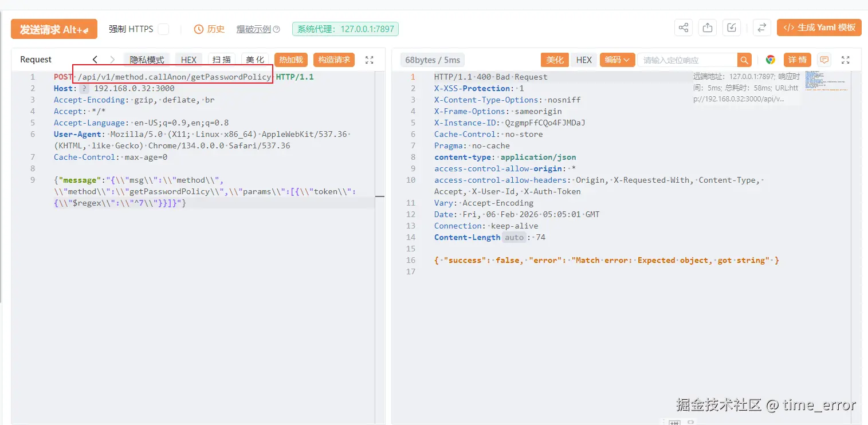Click Vary: Accept-Encoding response line

coord(484,203)
